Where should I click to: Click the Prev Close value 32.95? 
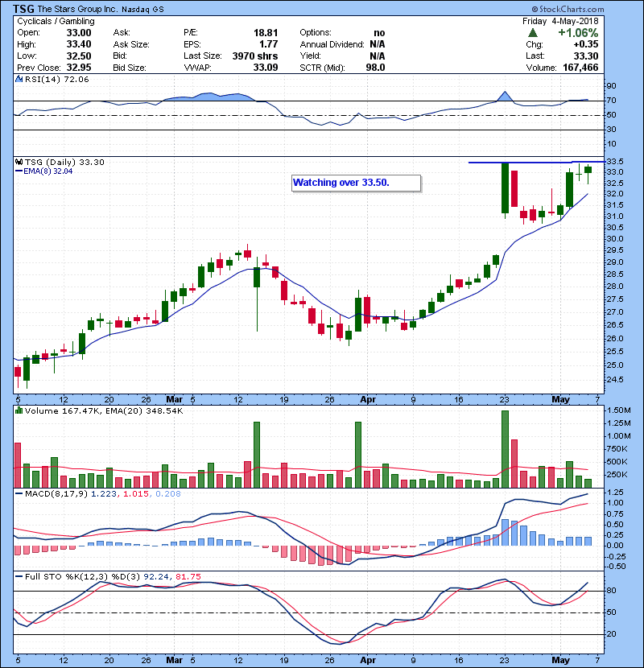(x=79, y=68)
